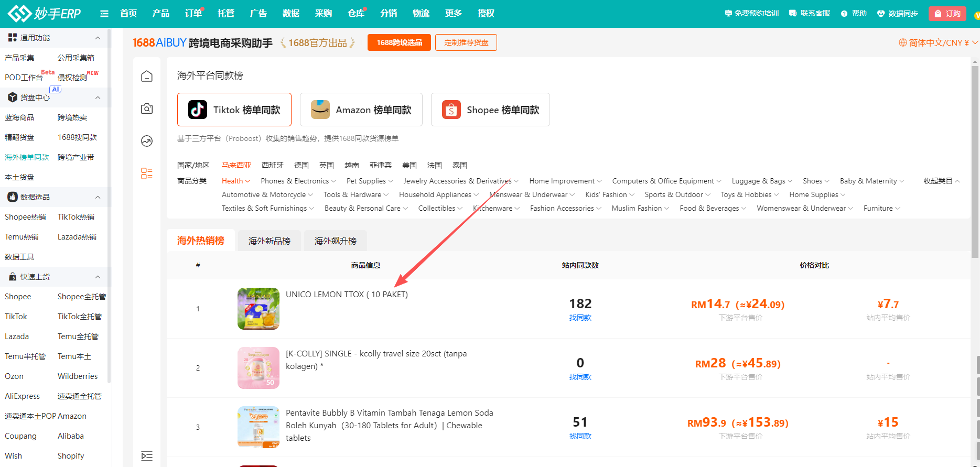980x467 pixels.
Task: Click 收起类目 to collapse categories
Action: (942, 181)
